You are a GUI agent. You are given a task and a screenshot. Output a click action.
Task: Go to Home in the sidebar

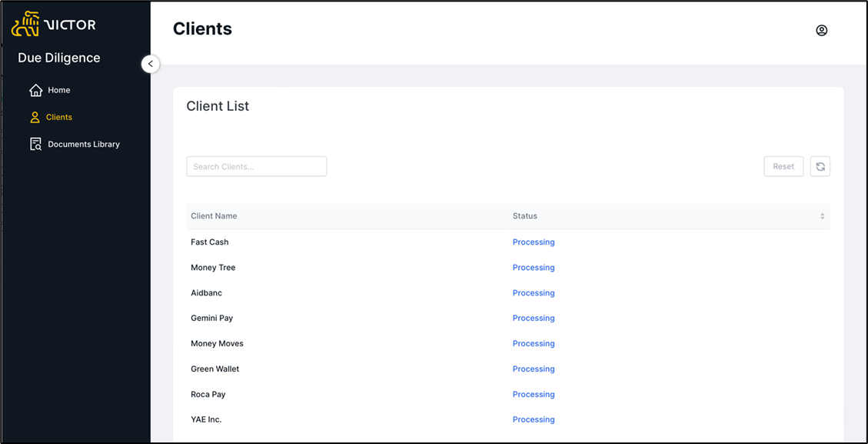59,90
